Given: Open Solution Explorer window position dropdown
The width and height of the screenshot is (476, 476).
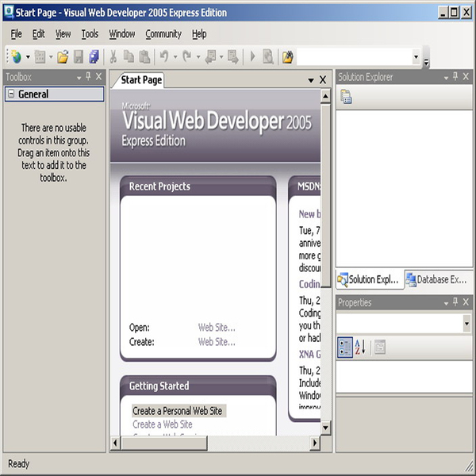Looking at the screenshot, I should pos(446,78).
